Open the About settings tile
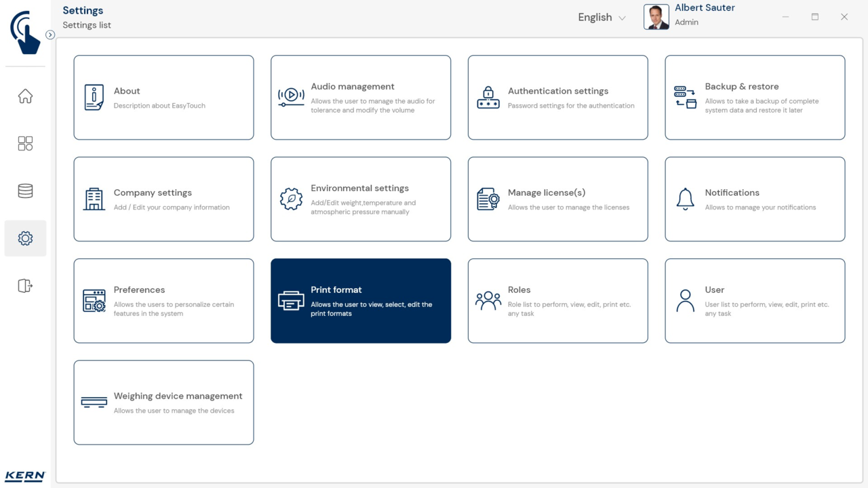This screenshot has height=488, width=868. 163,98
